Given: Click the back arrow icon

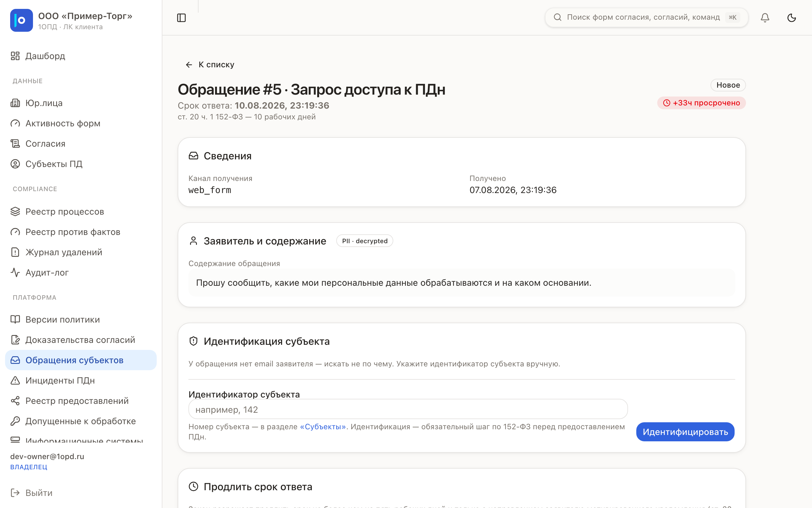Looking at the screenshot, I should tap(189, 64).
